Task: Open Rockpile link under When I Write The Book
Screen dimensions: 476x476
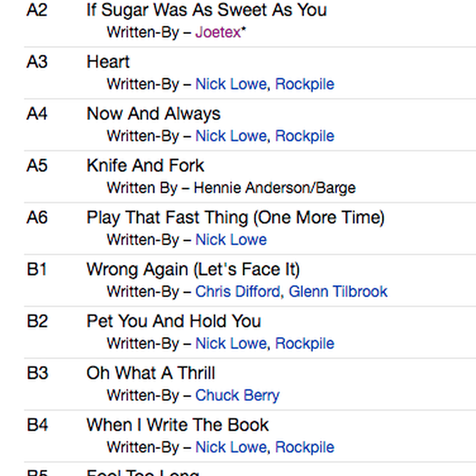Action: pos(304,448)
